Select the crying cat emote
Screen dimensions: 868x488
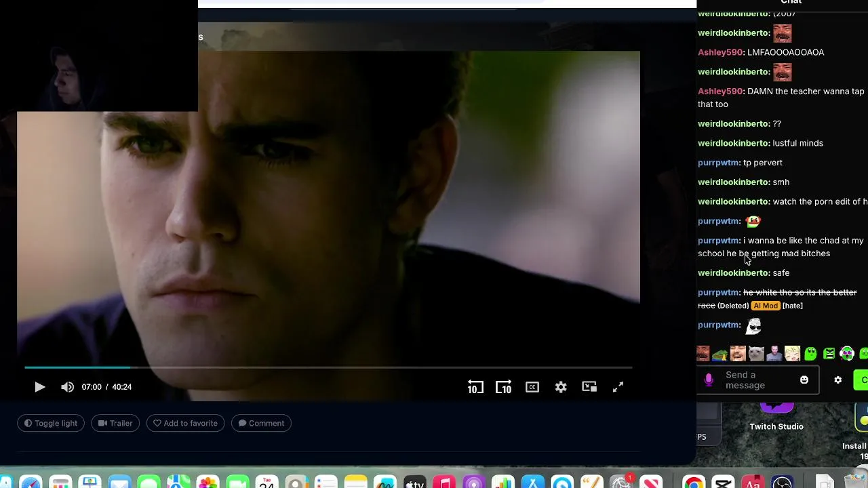pos(756,353)
